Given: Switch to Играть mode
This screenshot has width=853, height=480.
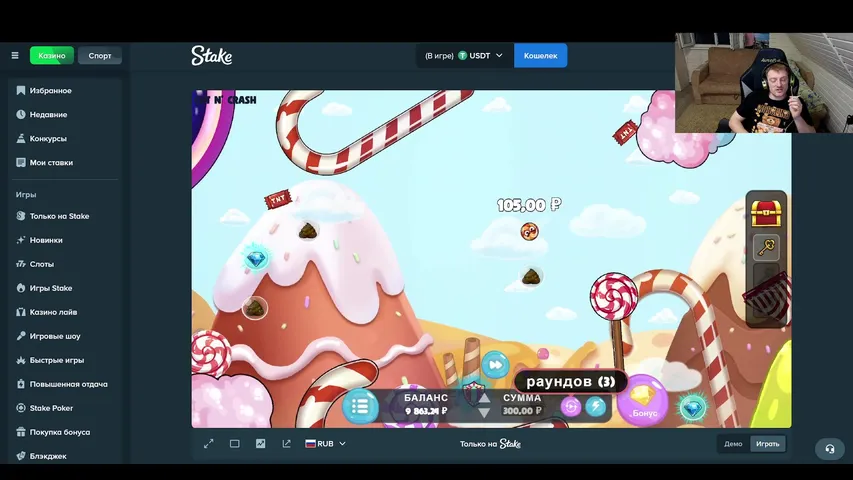Looking at the screenshot, I should pyautogui.click(x=768, y=444).
